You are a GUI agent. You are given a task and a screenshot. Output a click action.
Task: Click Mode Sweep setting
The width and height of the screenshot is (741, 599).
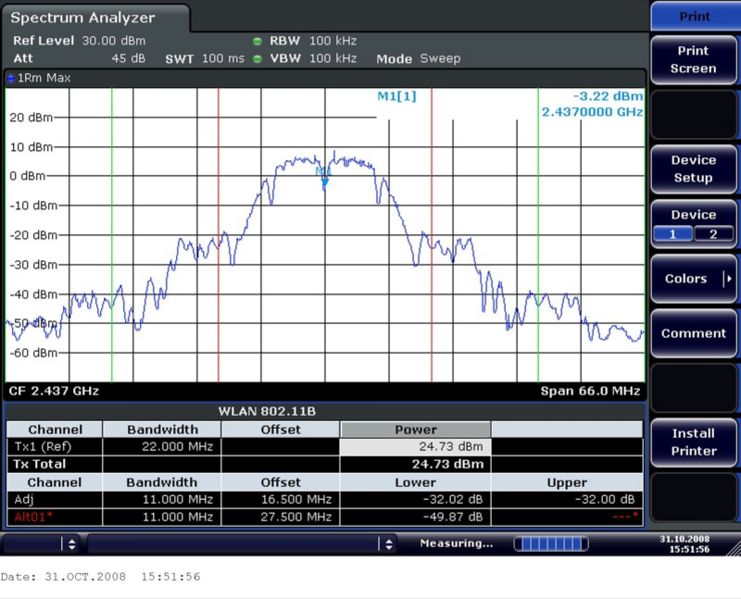418,59
